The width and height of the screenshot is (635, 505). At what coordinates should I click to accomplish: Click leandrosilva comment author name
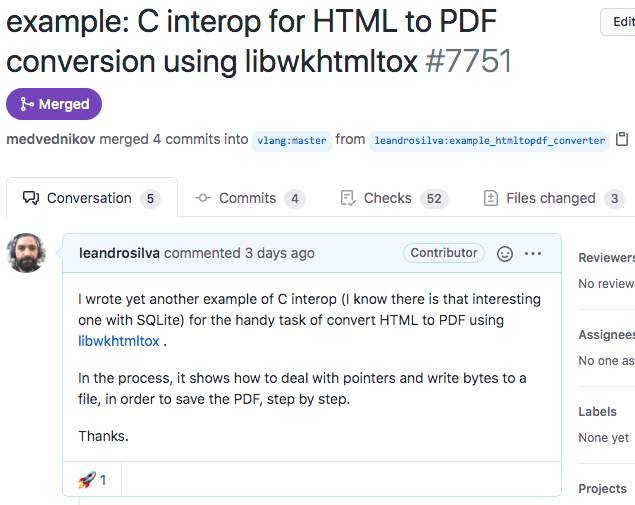(119, 253)
